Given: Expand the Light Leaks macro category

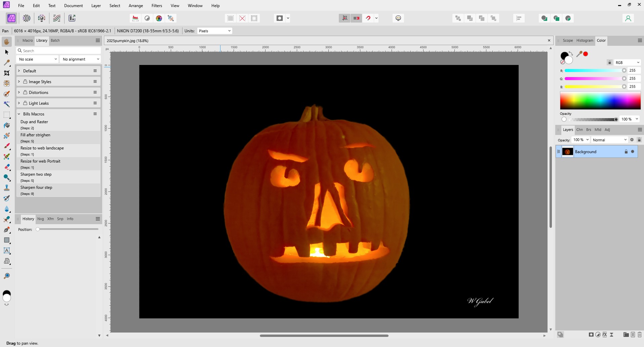Looking at the screenshot, I should pyautogui.click(x=19, y=103).
